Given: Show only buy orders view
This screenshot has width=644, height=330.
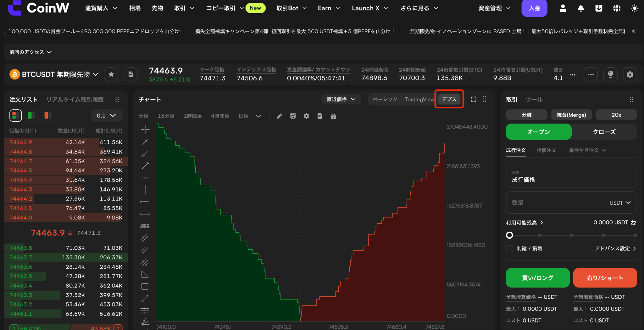Looking at the screenshot, I should click(31, 115).
